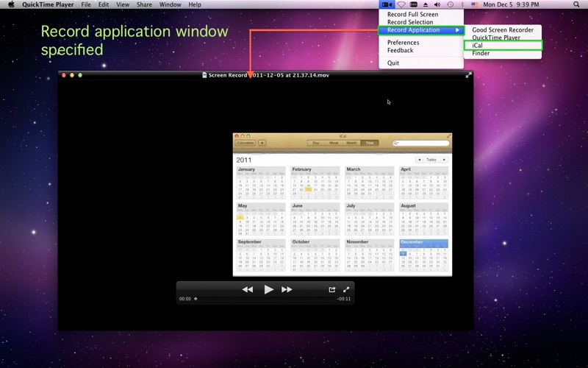Select QuickTime Player in the application submenu
This screenshot has width=588, height=368.
tap(503, 38)
